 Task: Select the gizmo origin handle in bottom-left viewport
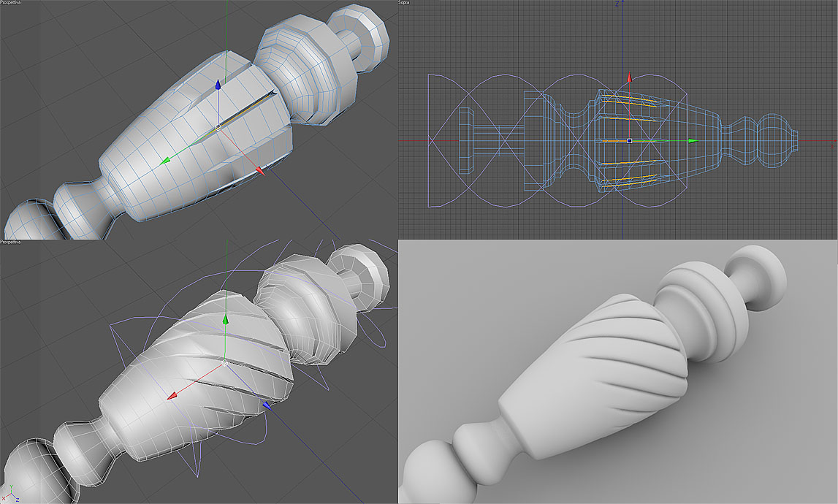[x=225, y=362]
